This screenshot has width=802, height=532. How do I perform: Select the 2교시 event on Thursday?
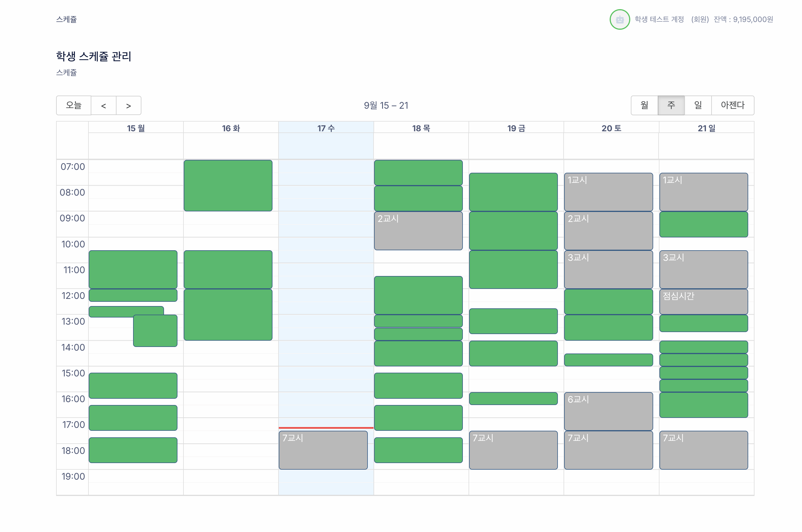[x=418, y=231]
